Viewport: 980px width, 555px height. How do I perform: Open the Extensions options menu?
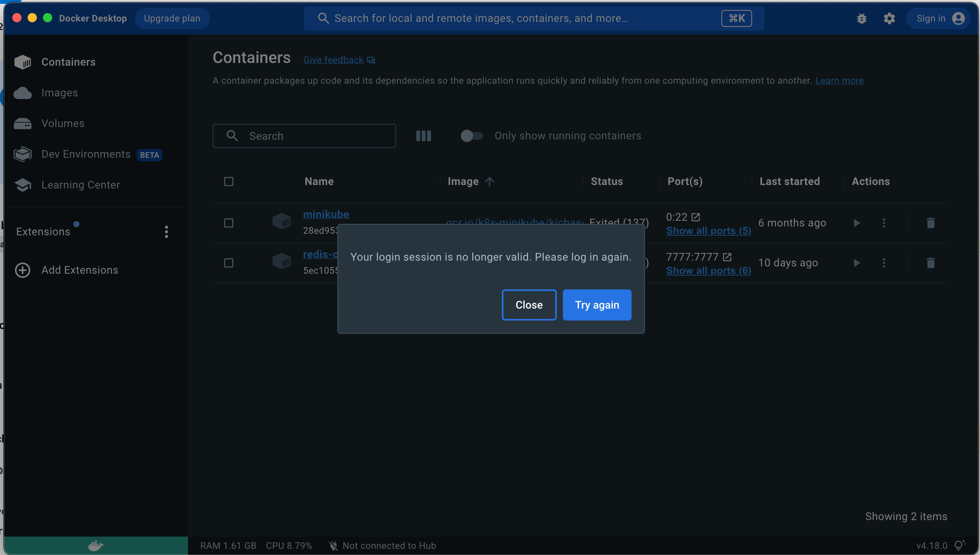166,231
